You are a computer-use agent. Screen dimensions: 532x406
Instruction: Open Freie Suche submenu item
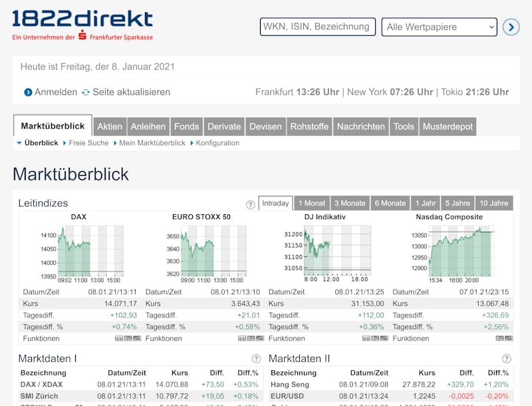(x=88, y=143)
